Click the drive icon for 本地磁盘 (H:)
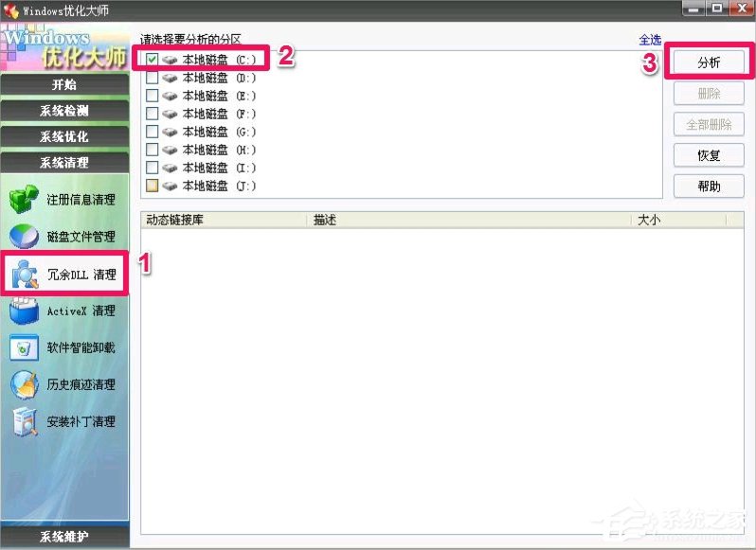The height and width of the screenshot is (550, 756). point(170,150)
